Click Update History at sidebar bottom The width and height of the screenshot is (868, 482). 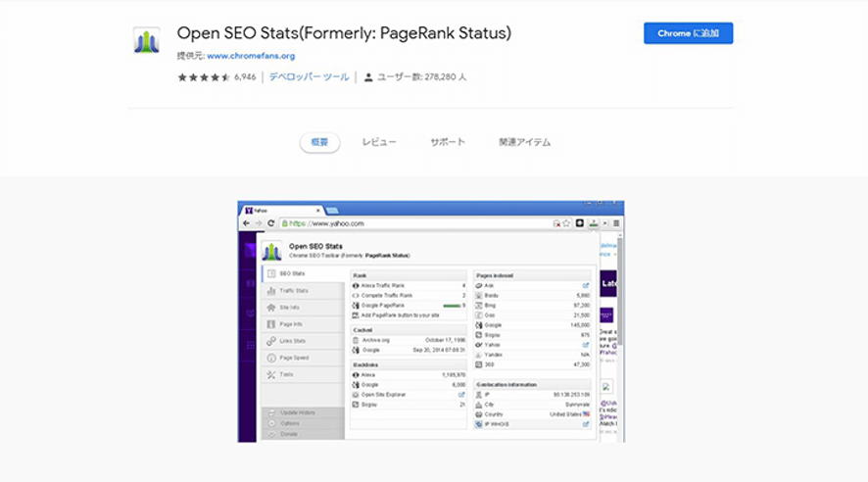(303, 412)
